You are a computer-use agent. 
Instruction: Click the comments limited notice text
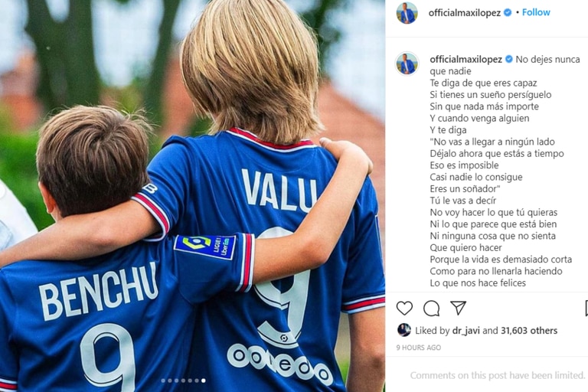pyautogui.click(x=498, y=375)
